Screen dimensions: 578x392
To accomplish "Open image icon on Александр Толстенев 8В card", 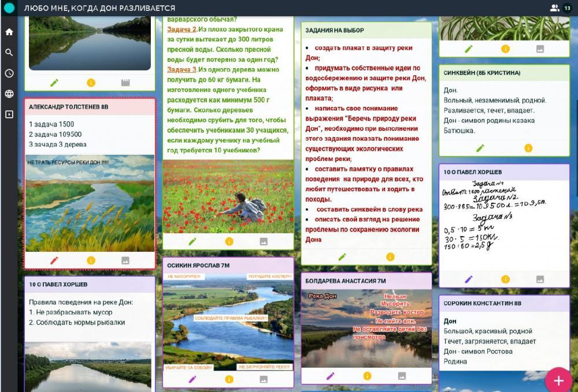I will pyautogui.click(x=125, y=260).
